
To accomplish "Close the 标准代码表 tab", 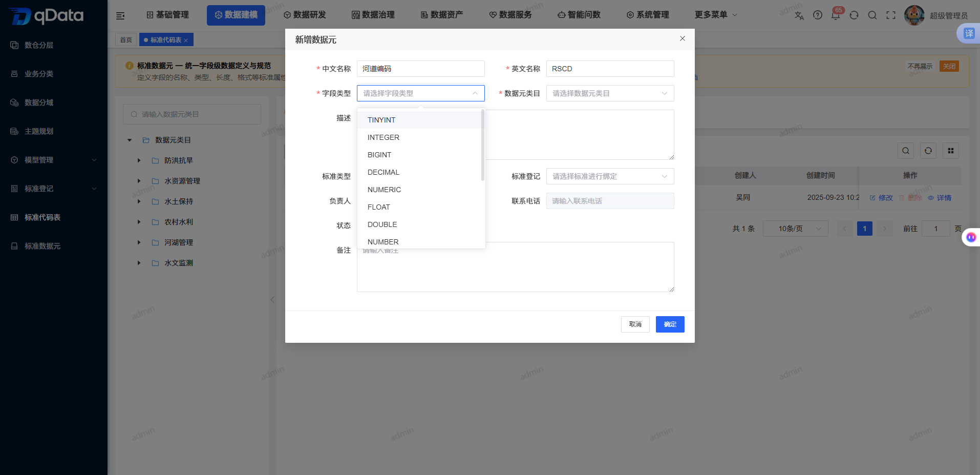I will click(186, 40).
